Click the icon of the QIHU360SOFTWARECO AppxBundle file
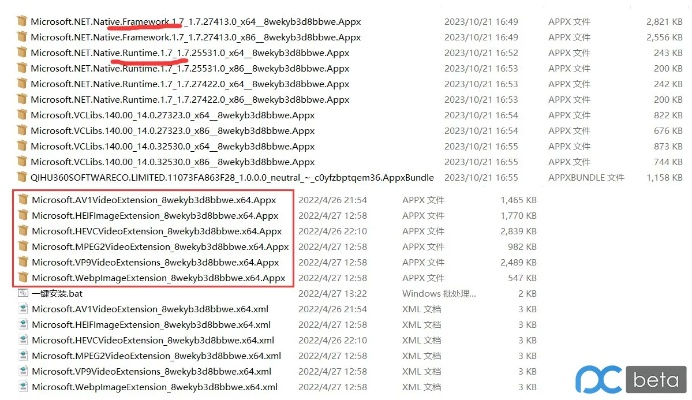 (21, 177)
